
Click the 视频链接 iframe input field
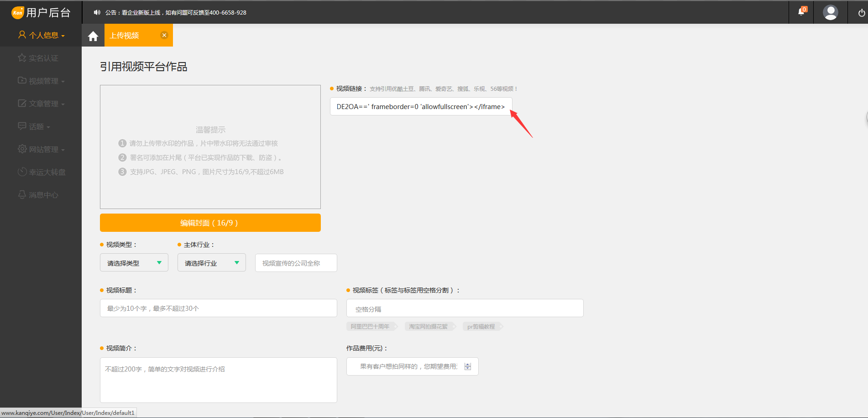tap(420, 107)
